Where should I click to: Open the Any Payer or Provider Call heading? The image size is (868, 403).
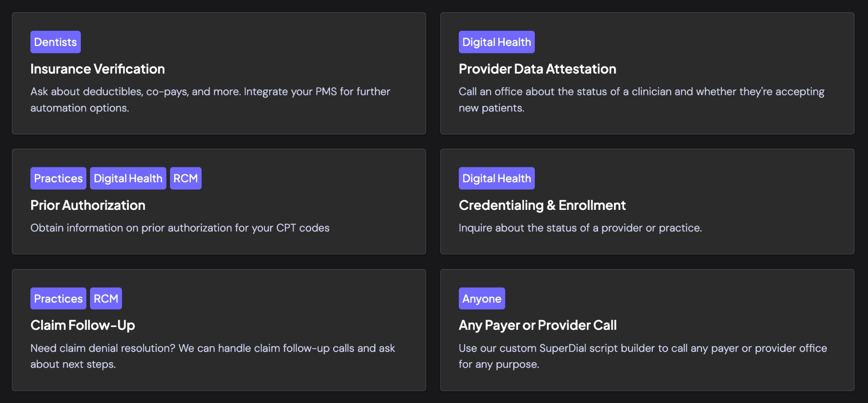click(538, 325)
